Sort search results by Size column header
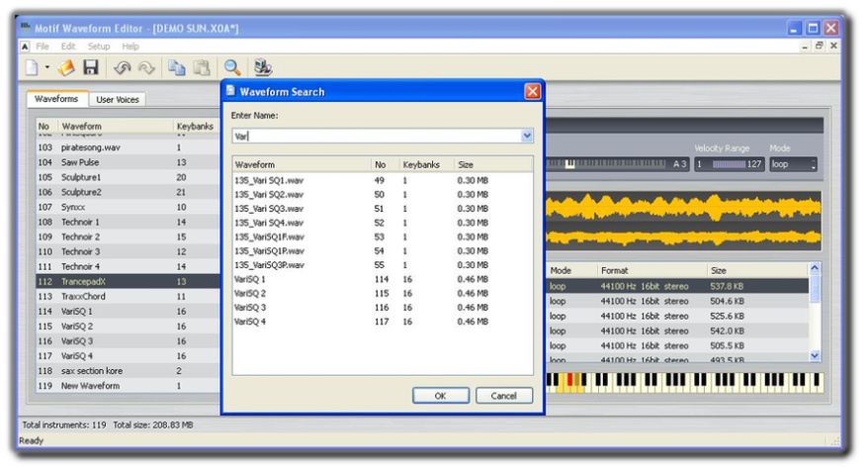This screenshot has height=474, width=868. (x=492, y=164)
